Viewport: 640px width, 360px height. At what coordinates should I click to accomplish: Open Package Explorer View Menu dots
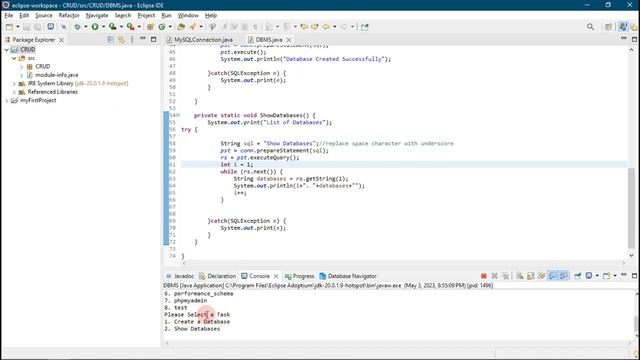(132, 40)
